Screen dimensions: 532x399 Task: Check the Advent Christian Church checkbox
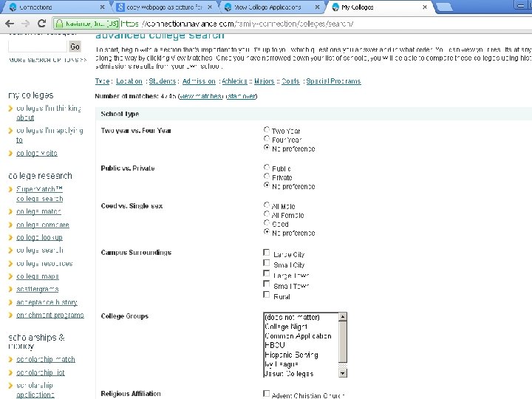click(x=267, y=394)
